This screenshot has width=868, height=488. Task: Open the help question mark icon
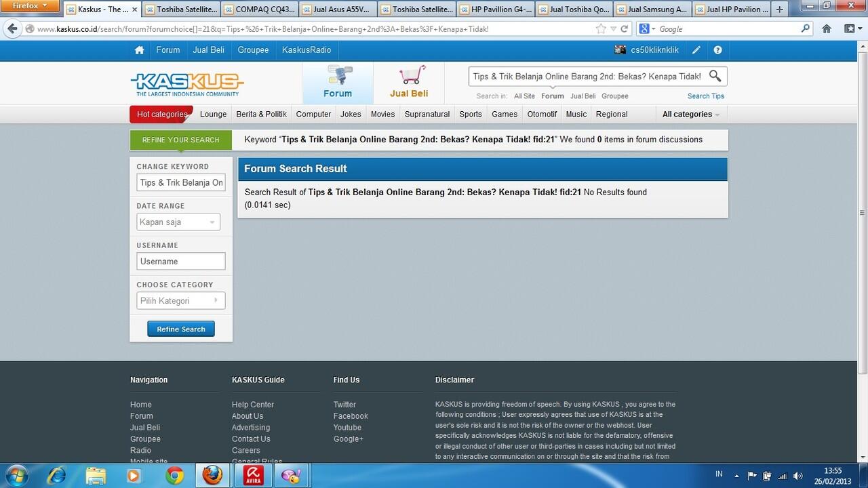coord(717,50)
